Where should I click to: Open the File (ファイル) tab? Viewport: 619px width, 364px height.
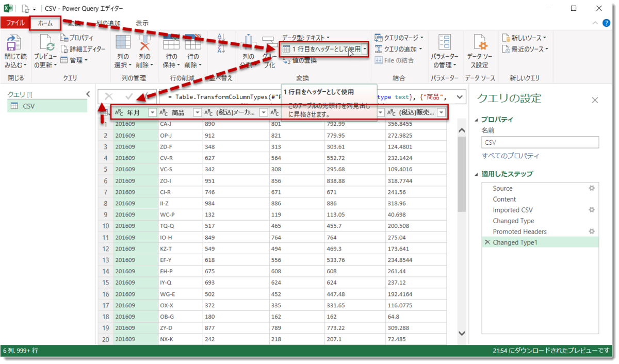15,23
